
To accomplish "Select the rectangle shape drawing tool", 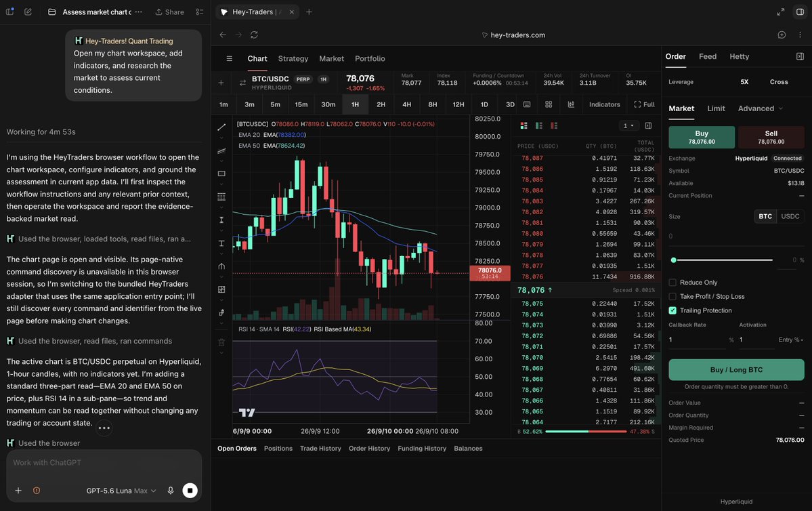I will tap(221, 173).
